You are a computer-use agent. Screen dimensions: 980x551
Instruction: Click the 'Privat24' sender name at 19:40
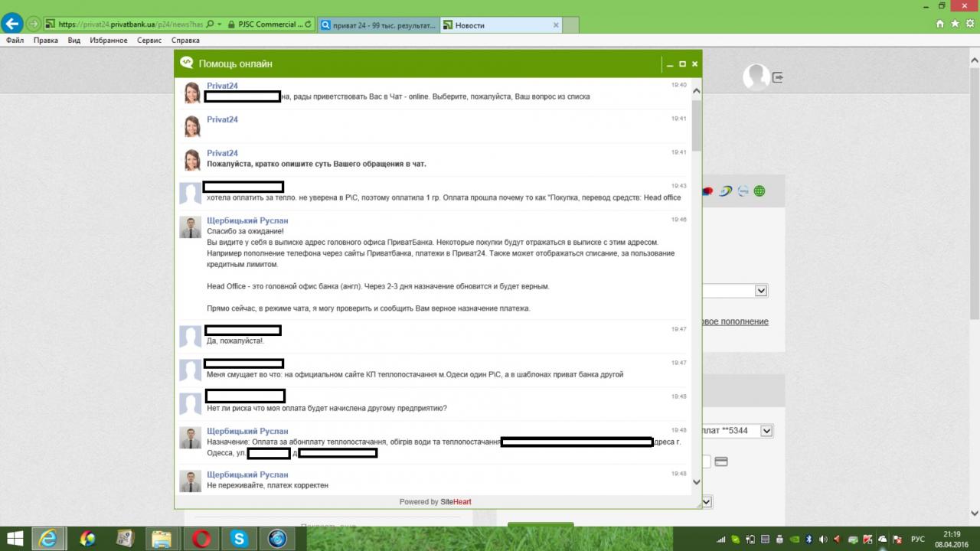tap(222, 86)
